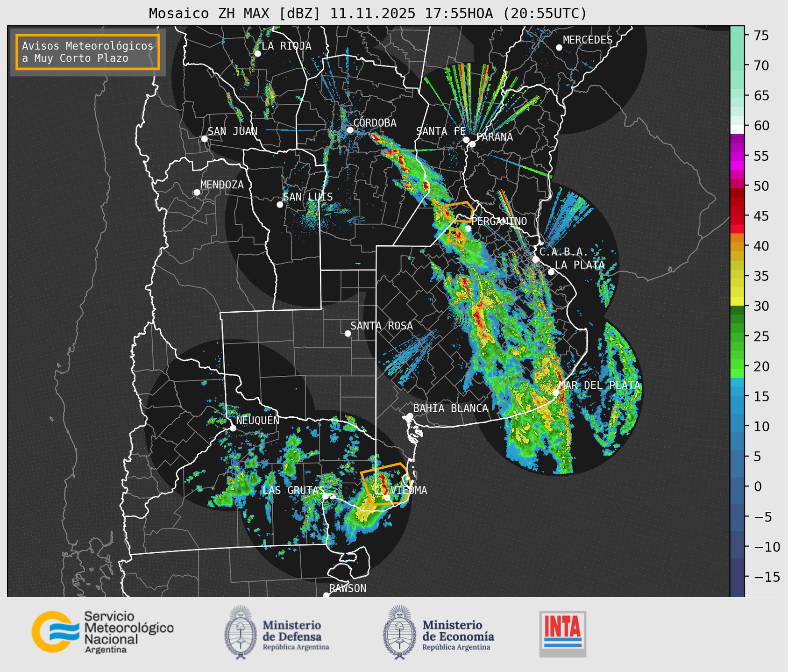
Task: Click the NEUQUÉN city label
Action: pyautogui.click(x=258, y=420)
